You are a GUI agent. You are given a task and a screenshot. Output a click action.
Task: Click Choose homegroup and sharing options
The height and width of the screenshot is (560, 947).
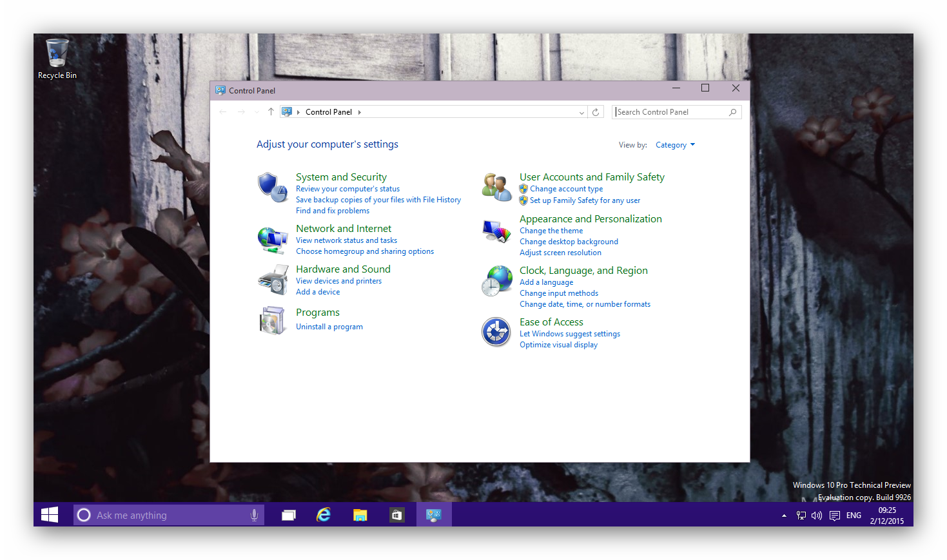pyautogui.click(x=365, y=251)
